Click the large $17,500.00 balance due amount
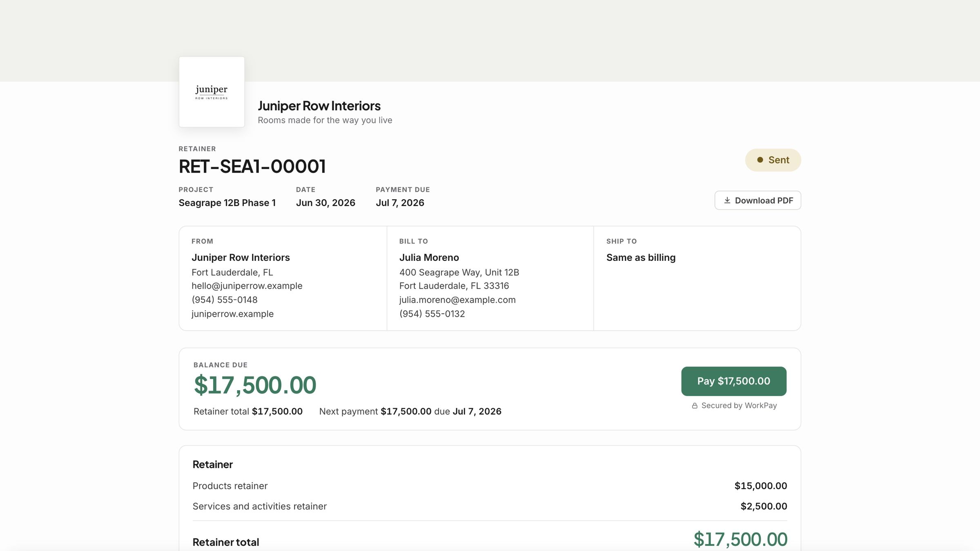980x551 pixels. point(255,385)
